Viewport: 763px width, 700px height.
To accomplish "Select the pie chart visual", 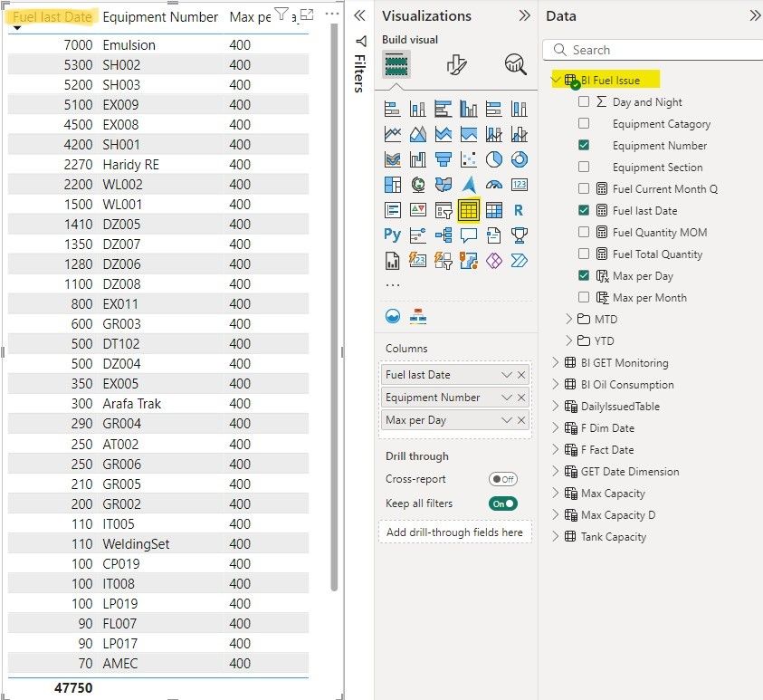I will tap(493, 159).
